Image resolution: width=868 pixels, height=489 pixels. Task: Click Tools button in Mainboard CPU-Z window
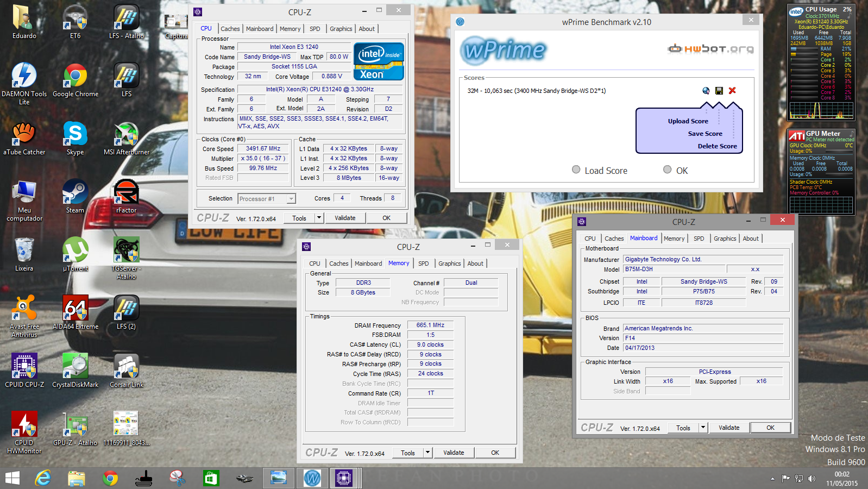click(x=683, y=428)
